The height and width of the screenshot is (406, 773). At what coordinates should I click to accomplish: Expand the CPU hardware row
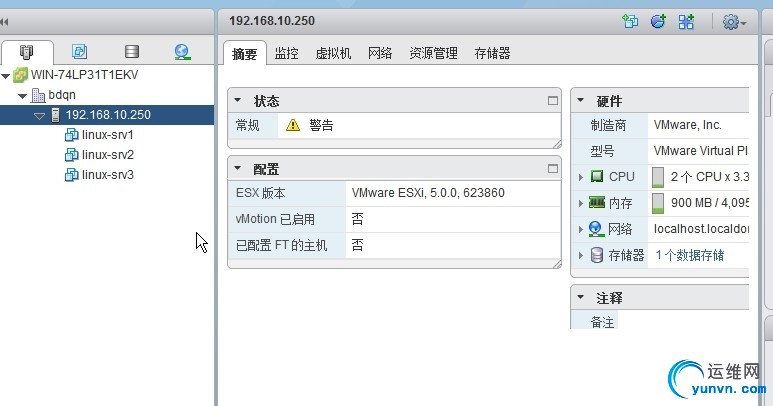click(x=581, y=177)
